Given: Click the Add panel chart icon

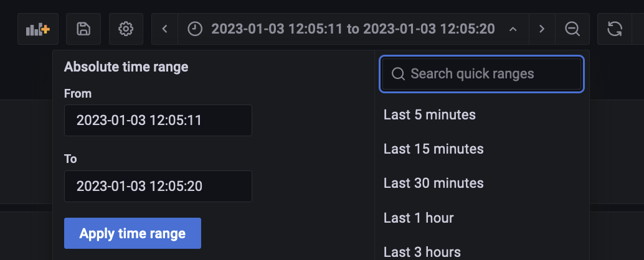Looking at the screenshot, I should [x=38, y=29].
